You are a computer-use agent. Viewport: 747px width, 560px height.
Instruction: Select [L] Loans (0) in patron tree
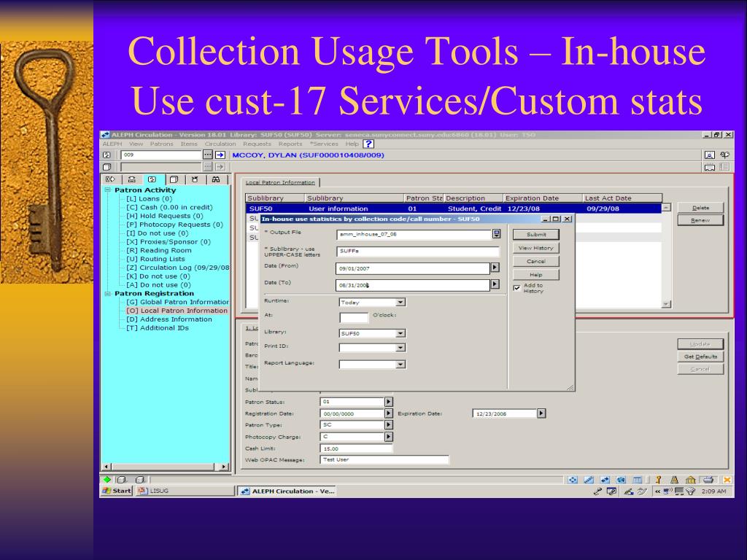pyautogui.click(x=149, y=198)
